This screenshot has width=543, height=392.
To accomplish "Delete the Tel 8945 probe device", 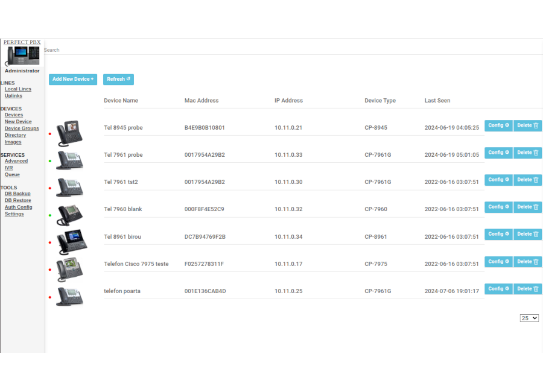I will pos(527,125).
